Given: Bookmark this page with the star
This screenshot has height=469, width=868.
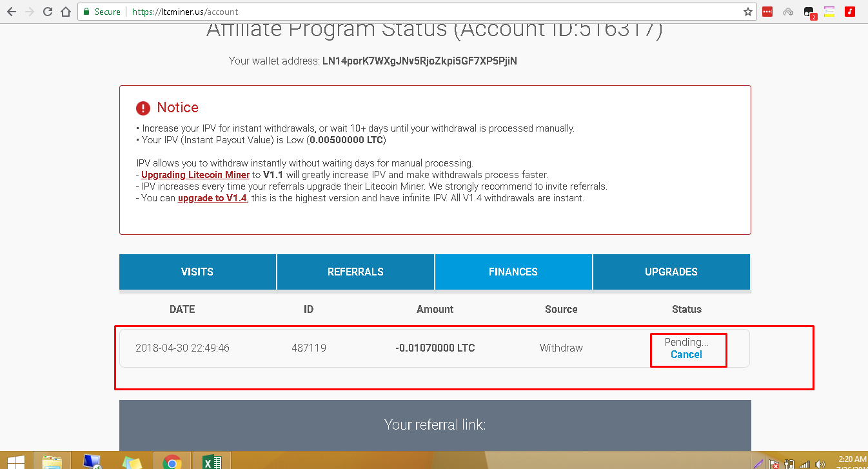Looking at the screenshot, I should [x=748, y=12].
